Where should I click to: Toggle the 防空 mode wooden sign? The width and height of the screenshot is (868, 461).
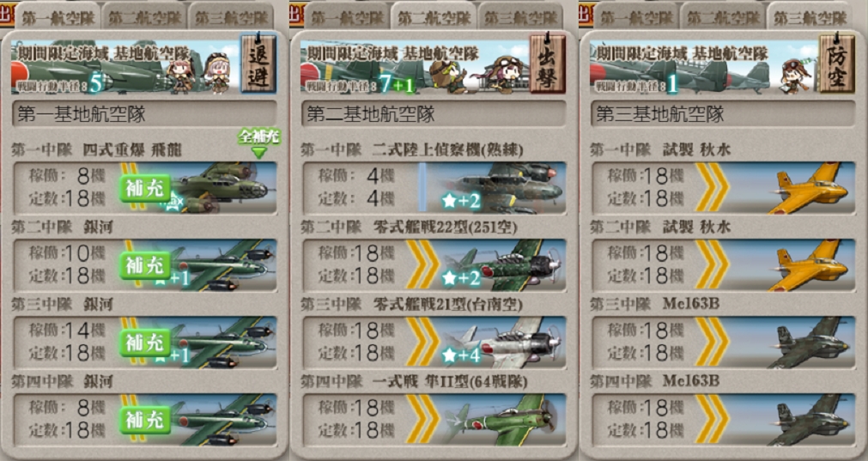click(837, 64)
